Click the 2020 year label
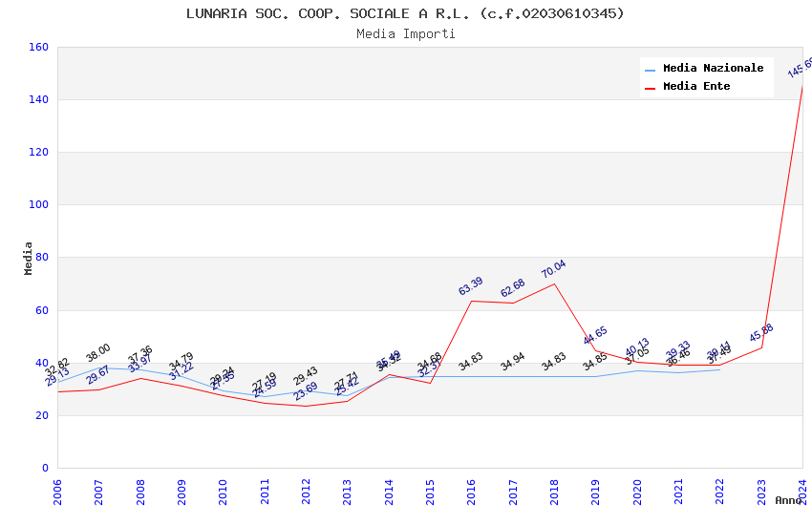This screenshot has height=525, width=812. pyautogui.click(x=637, y=492)
